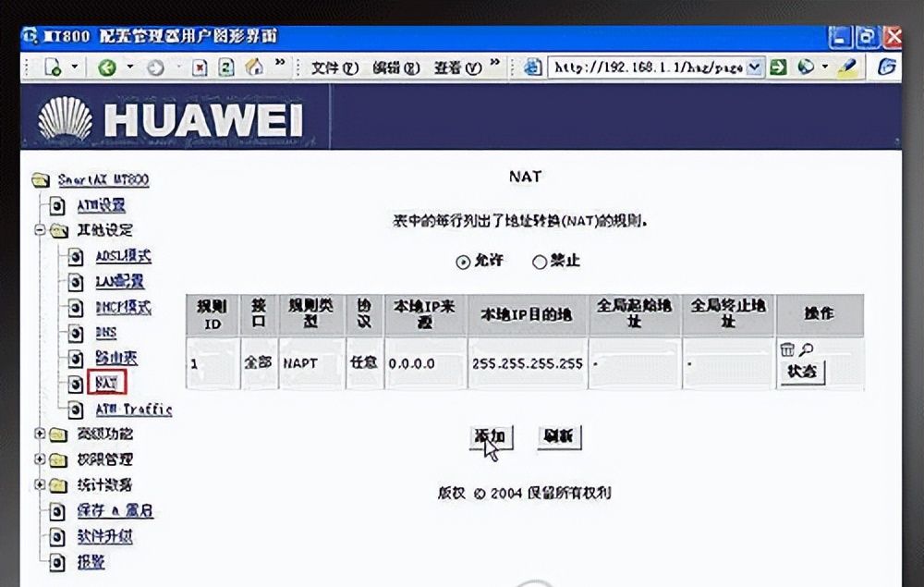Click the folder icon beside 统计数据
This screenshot has height=587, width=924.
[x=58, y=485]
